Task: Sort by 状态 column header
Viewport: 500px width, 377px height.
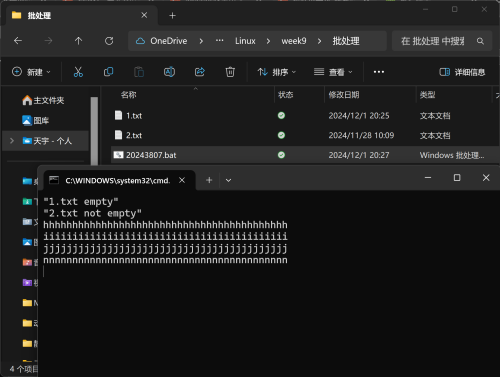Action: point(286,95)
